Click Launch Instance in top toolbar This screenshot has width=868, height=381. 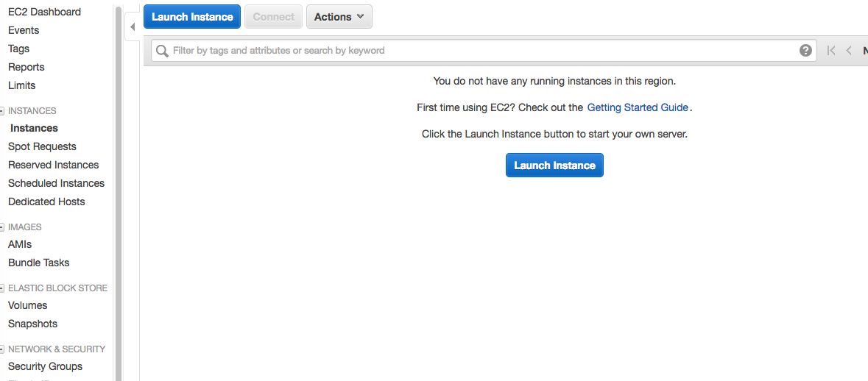(x=192, y=17)
